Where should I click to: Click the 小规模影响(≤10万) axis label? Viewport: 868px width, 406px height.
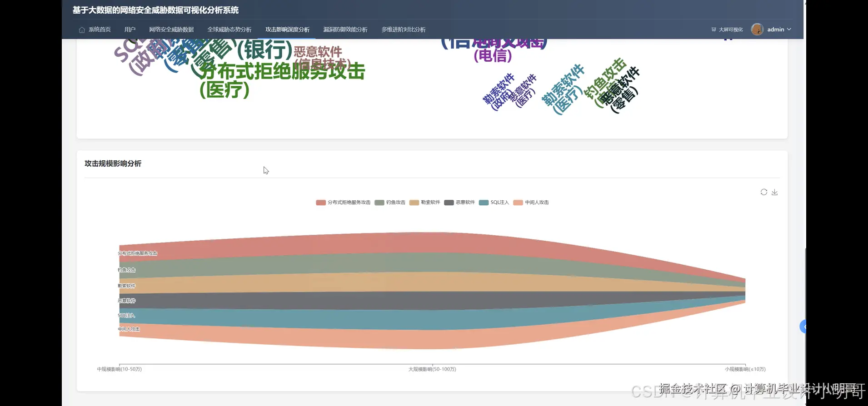tap(745, 369)
